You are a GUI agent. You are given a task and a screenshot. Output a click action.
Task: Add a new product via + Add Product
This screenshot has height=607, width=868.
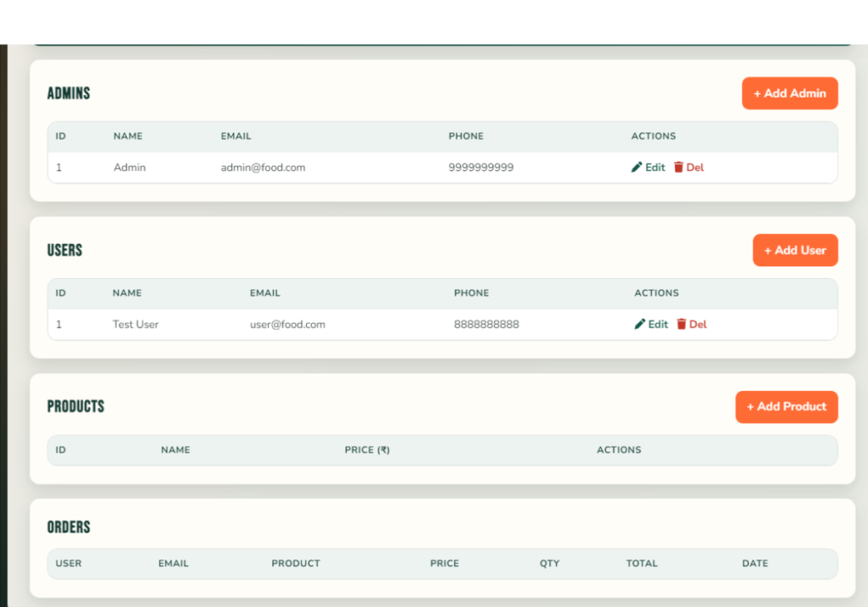click(786, 406)
